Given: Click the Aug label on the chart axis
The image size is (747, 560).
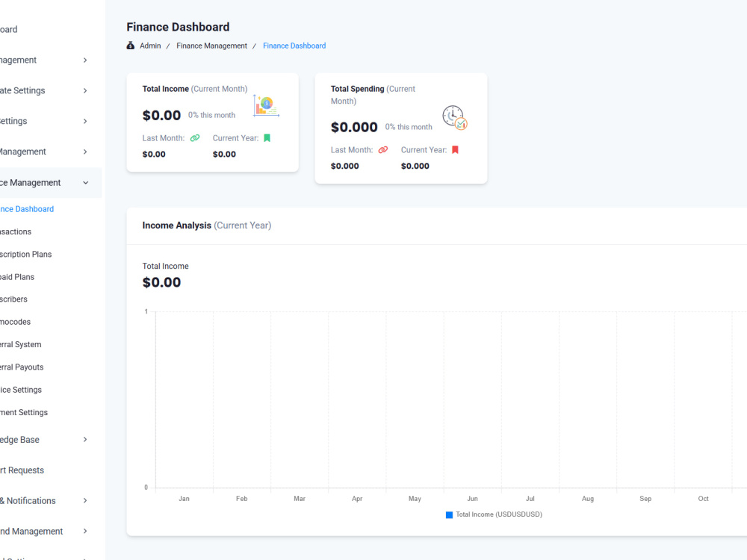Looking at the screenshot, I should coord(588,499).
